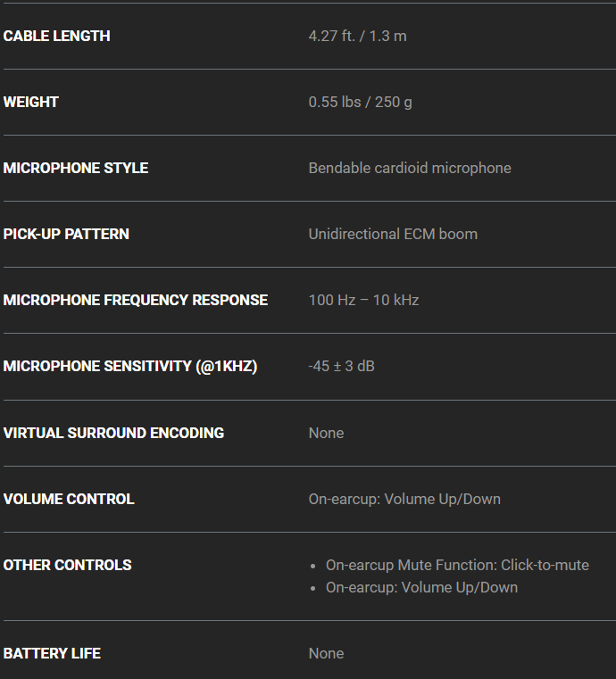Select None value for Virtual Surround Encoding
This screenshot has height=679, width=616.
click(326, 434)
